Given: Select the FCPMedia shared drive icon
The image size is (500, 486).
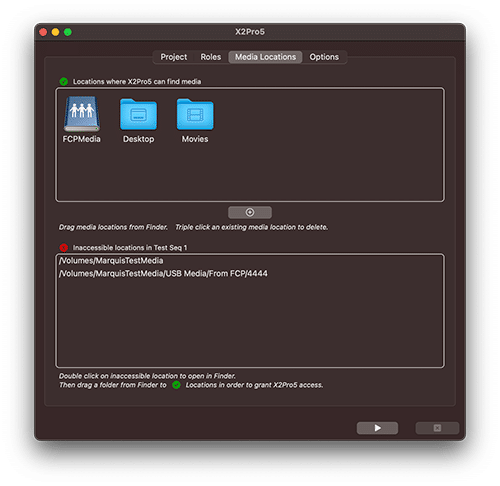Looking at the screenshot, I should pyautogui.click(x=82, y=114).
